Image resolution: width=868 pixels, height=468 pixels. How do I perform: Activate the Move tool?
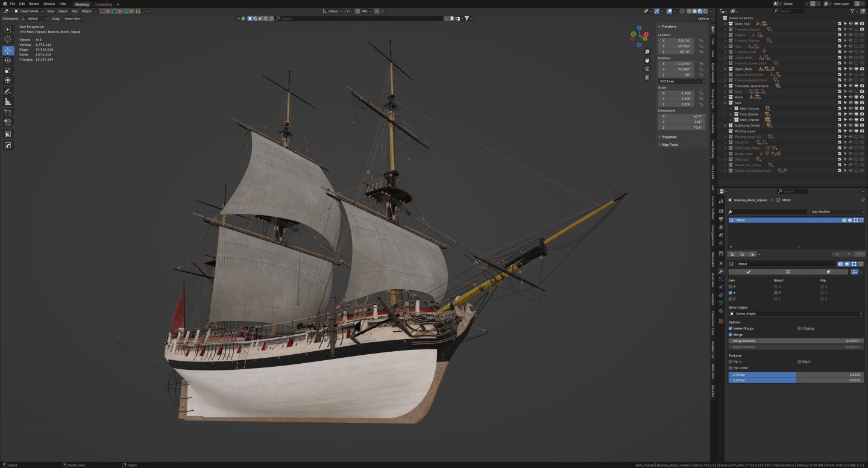[x=8, y=51]
